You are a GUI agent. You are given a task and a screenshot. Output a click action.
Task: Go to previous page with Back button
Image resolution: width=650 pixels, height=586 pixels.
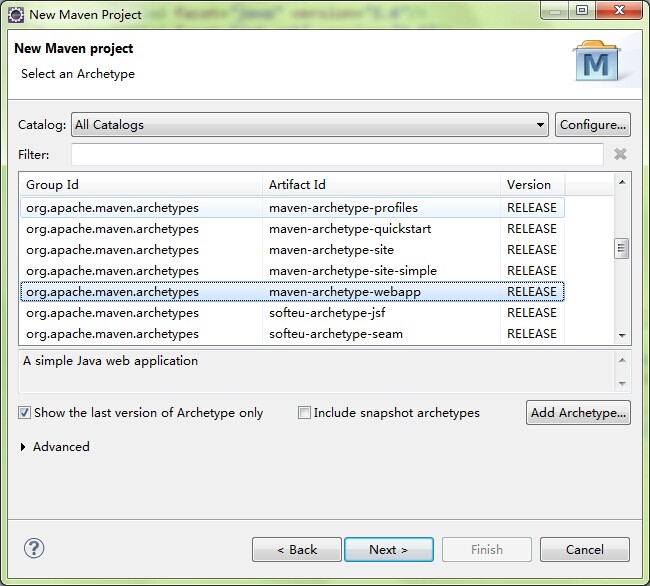click(x=297, y=550)
